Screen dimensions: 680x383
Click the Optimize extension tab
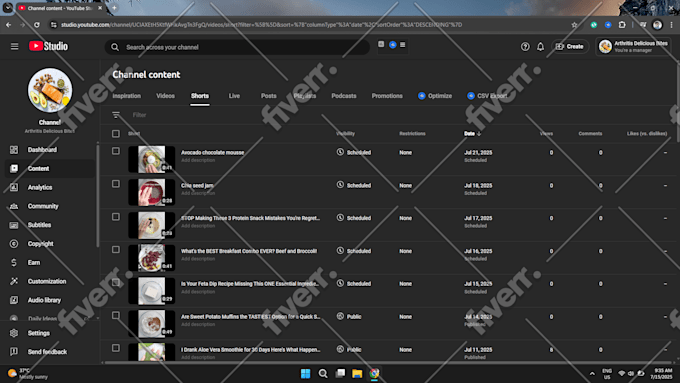[x=435, y=96]
